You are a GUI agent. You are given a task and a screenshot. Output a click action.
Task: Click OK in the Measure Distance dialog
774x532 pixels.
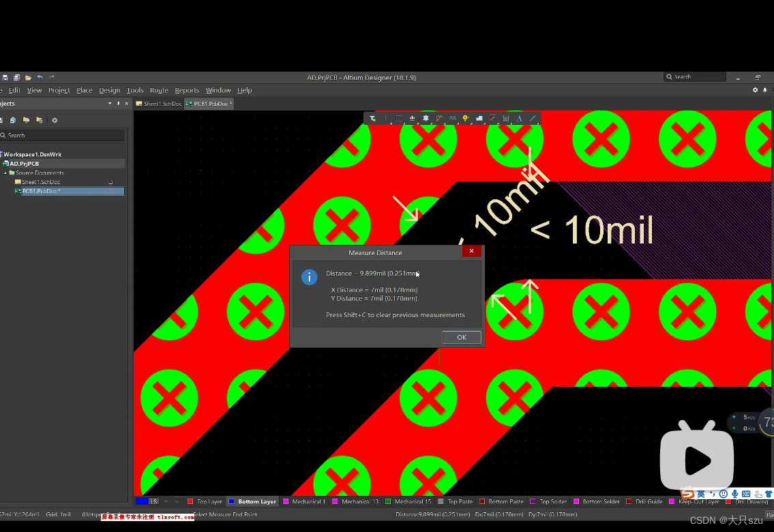pyautogui.click(x=462, y=337)
